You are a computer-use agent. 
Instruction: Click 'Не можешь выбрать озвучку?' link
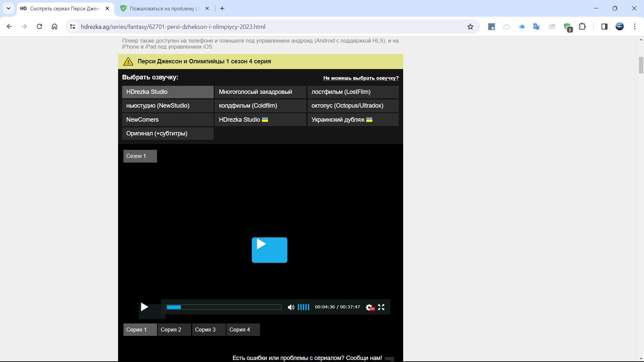pos(361,78)
